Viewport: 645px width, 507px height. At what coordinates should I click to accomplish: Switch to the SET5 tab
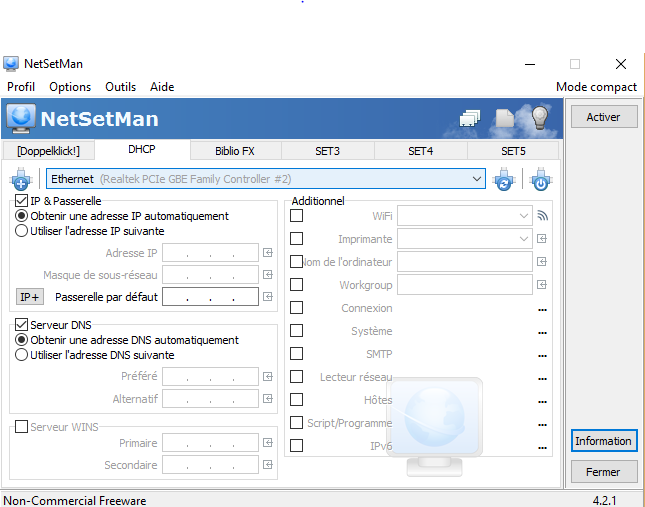click(x=513, y=151)
